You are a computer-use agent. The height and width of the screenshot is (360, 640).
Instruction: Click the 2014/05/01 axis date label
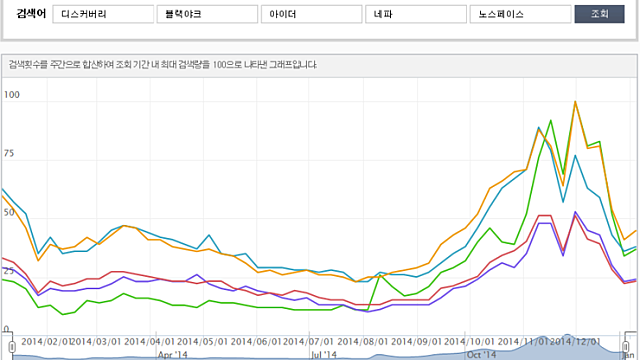pos(202,341)
